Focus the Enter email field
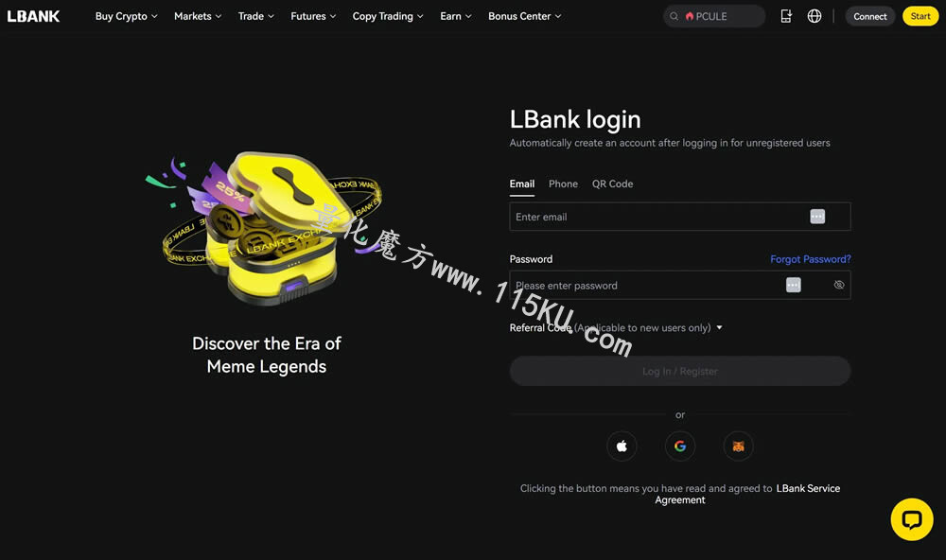 [680, 217]
